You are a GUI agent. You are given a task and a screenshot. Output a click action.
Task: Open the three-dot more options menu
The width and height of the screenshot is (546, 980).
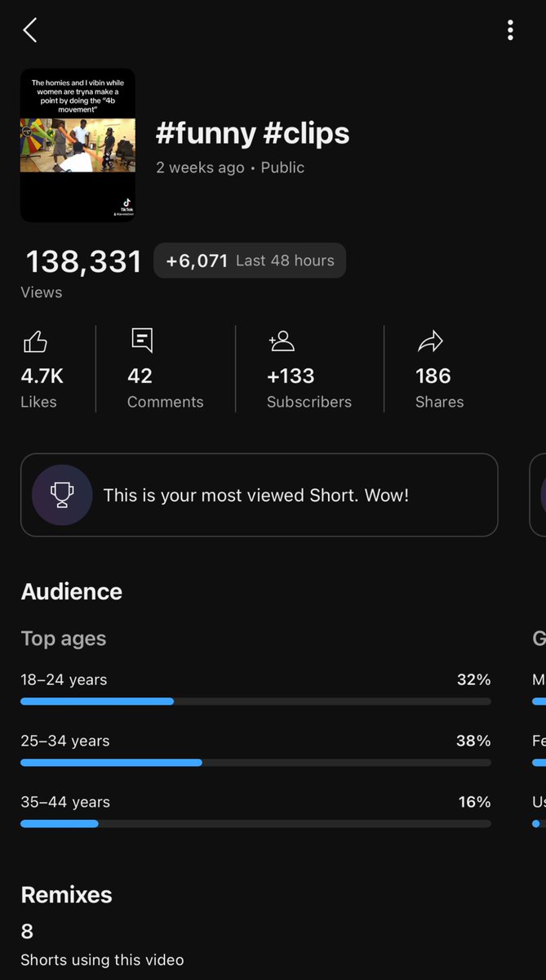tap(510, 31)
